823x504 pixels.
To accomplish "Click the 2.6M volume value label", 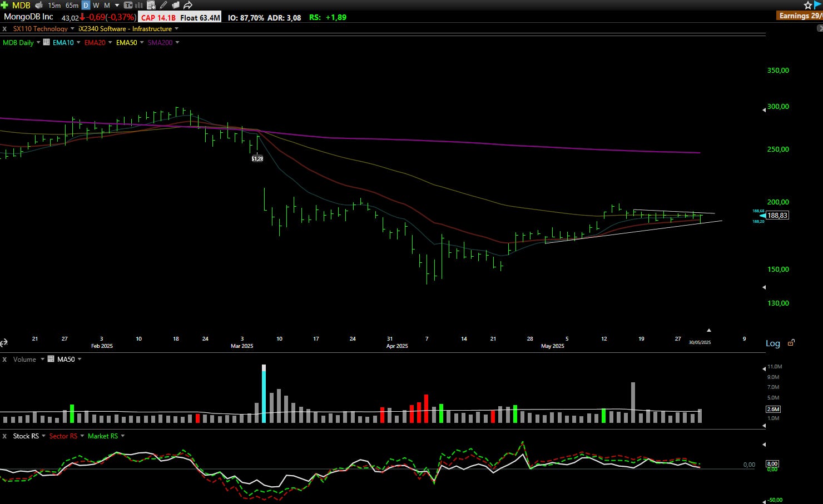I will [774, 409].
